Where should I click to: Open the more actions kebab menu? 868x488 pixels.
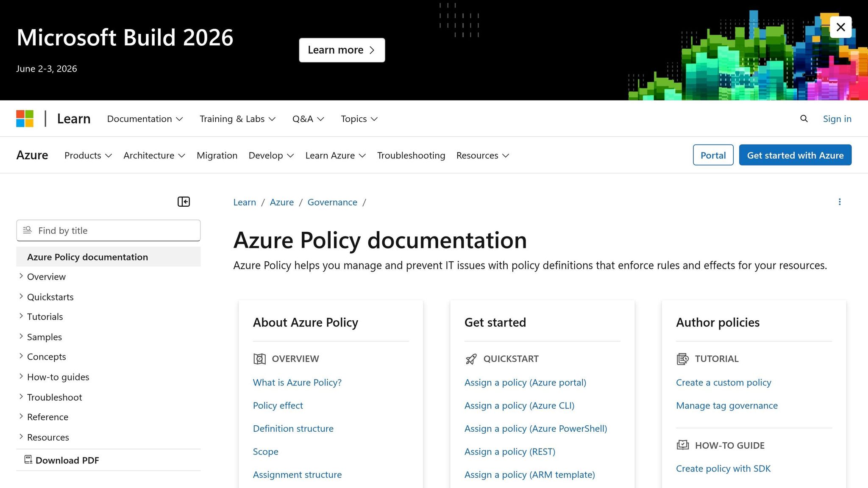tap(840, 202)
